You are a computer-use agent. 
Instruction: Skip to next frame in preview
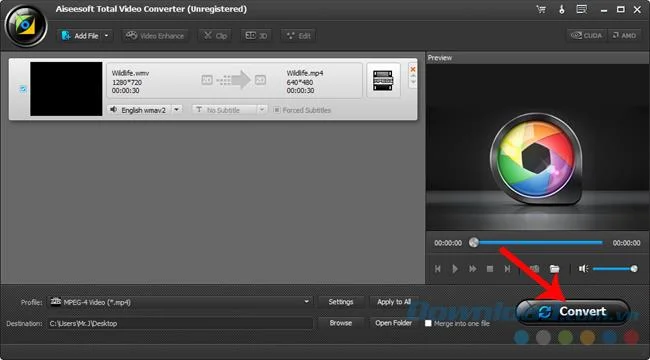pos(507,269)
